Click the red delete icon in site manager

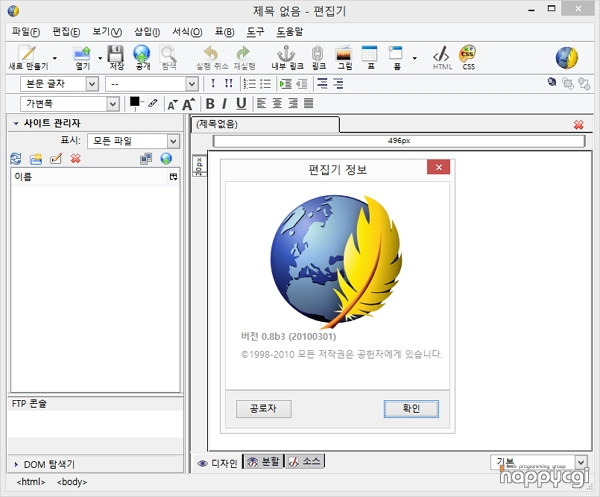click(75, 158)
